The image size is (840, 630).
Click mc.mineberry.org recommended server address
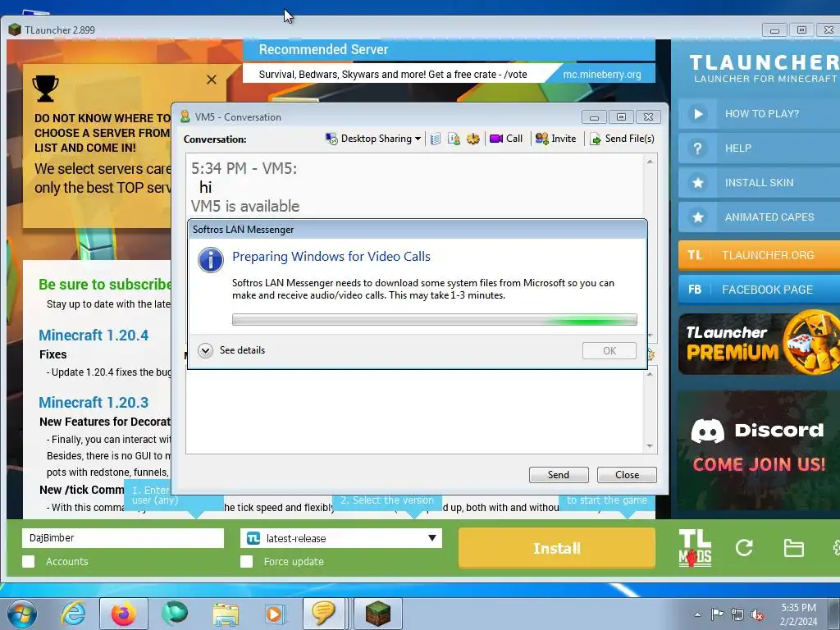pyautogui.click(x=601, y=75)
